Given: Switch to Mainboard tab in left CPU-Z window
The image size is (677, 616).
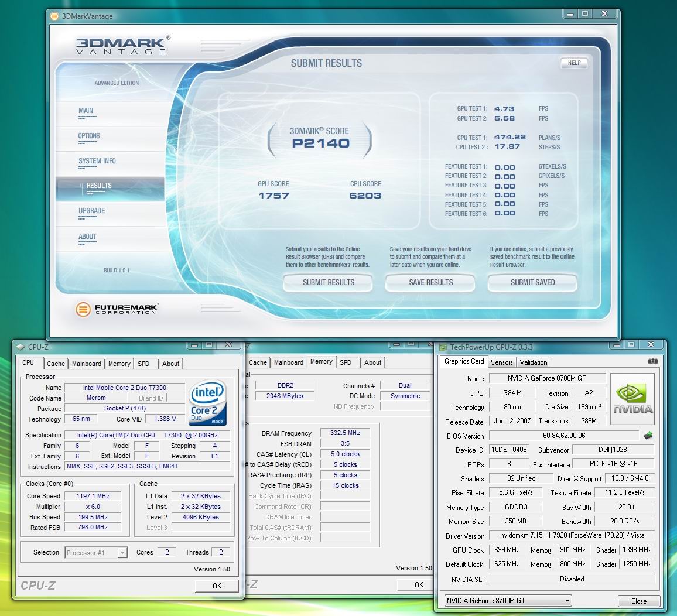Looking at the screenshot, I should pyautogui.click(x=86, y=364).
